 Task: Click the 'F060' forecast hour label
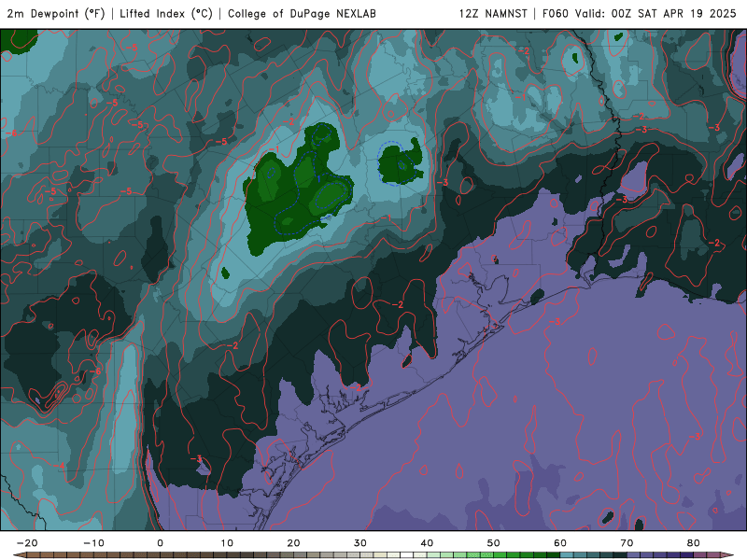pos(556,13)
